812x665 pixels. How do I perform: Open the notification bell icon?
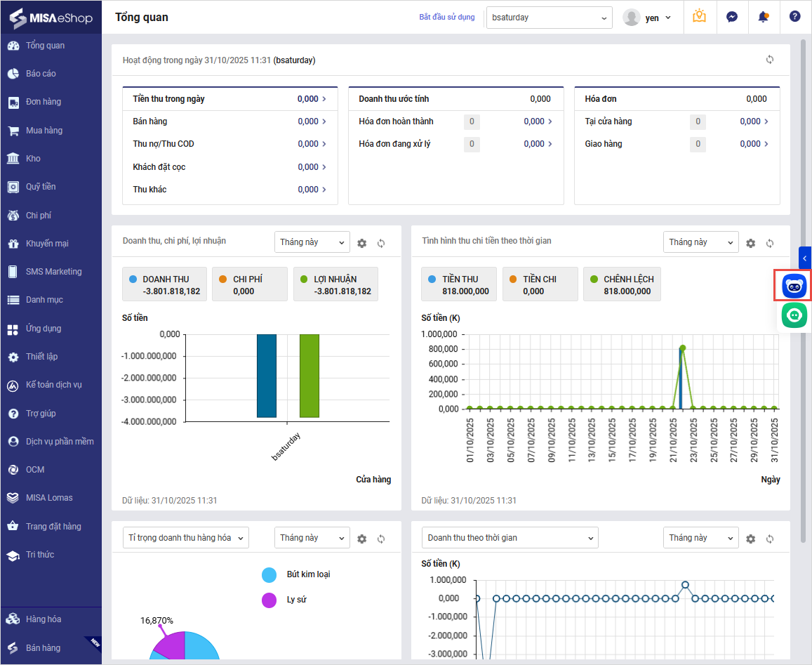763,17
